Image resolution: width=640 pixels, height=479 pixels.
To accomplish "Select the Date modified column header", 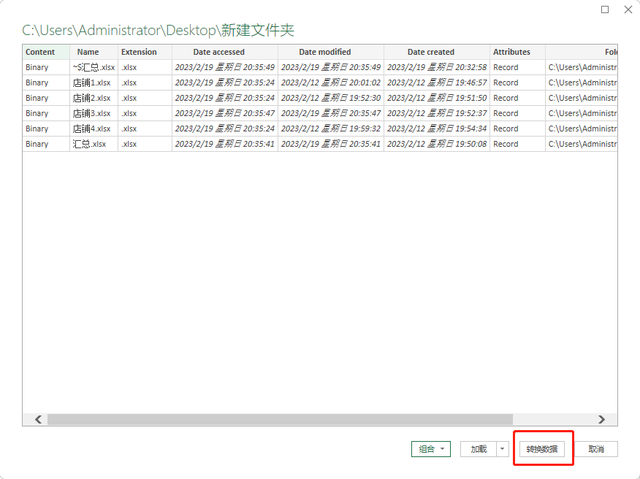I will pyautogui.click(x=331, y=52).
